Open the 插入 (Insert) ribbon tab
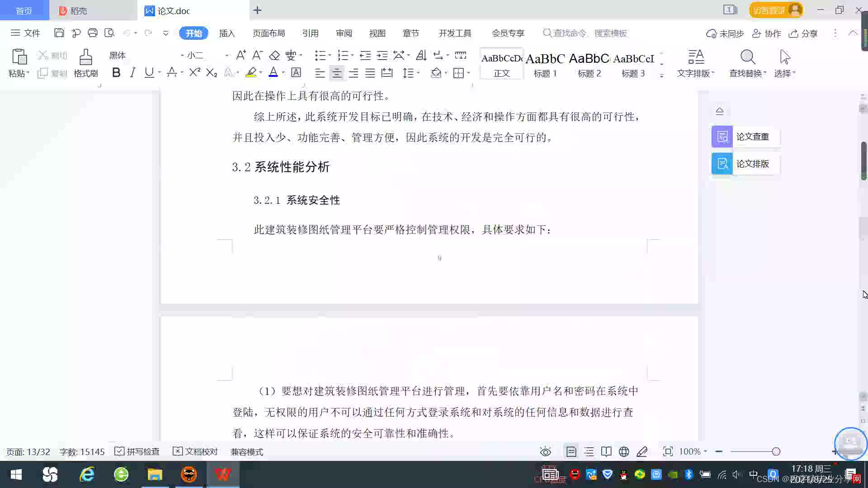This screenshot has width=868, height=488. point(227,33)
